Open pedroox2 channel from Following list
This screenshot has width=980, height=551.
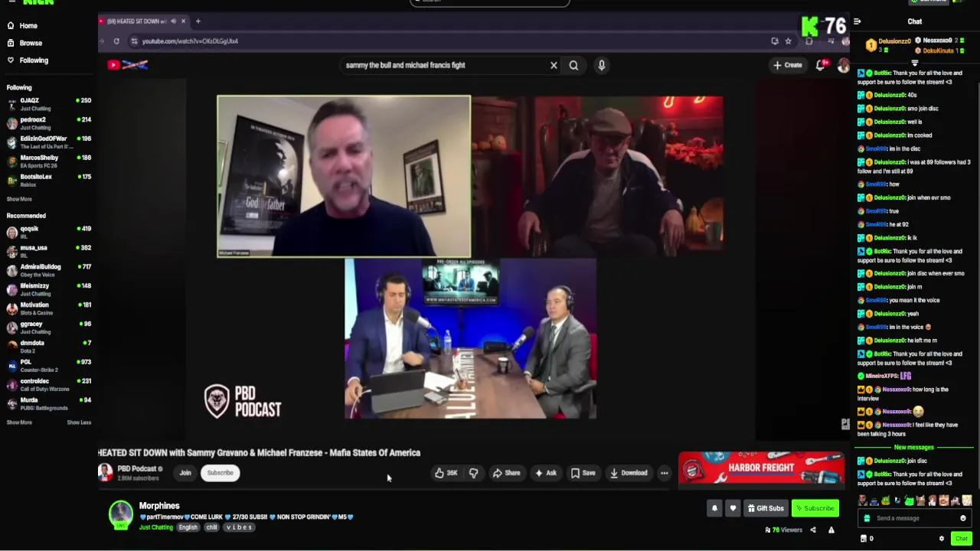(47, 123)
